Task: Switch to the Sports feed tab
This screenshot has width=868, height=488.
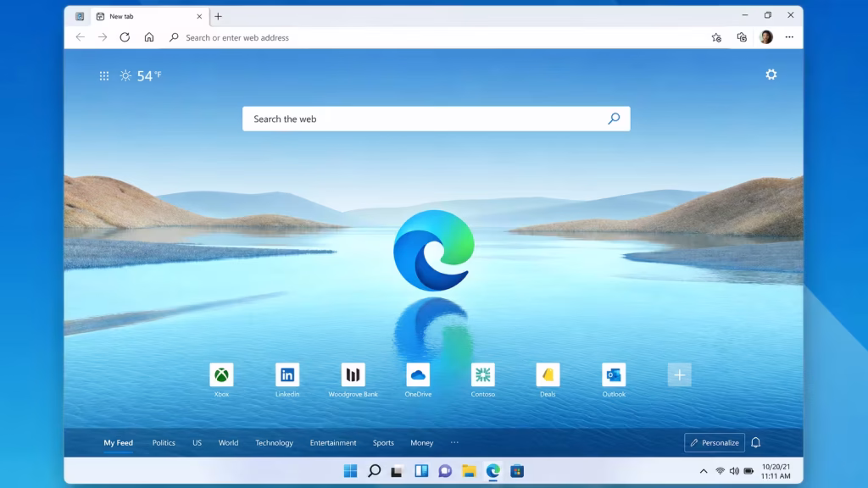Action: coord(383,442)
